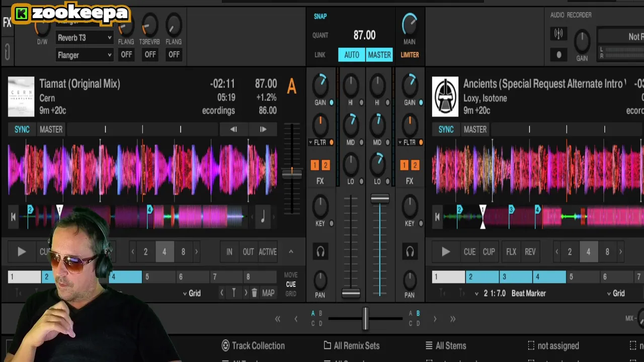Image resolution: width=644 pixels, height=362 pixels.
Task: Enable AUTO master clock mode
Action: coord(351,55)
